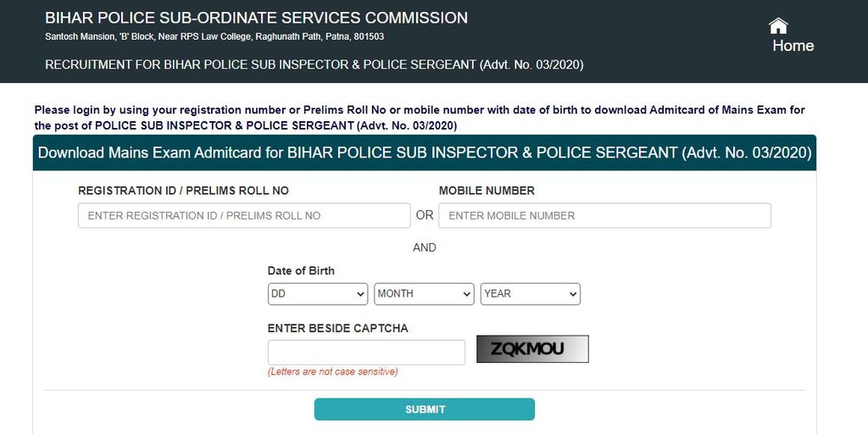Go to the Home link text
The image size is (868, 434).
click(x=793, y=46)
